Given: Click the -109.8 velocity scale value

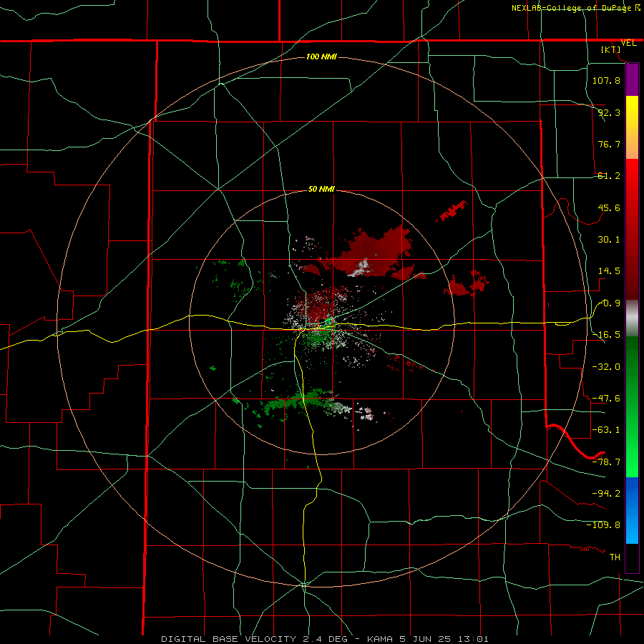Looking at the screenshot, I should point(603,525).
